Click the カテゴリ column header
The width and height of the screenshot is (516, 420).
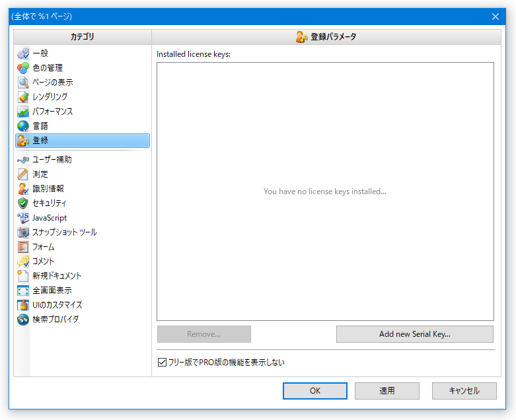[x=83, y=37]
